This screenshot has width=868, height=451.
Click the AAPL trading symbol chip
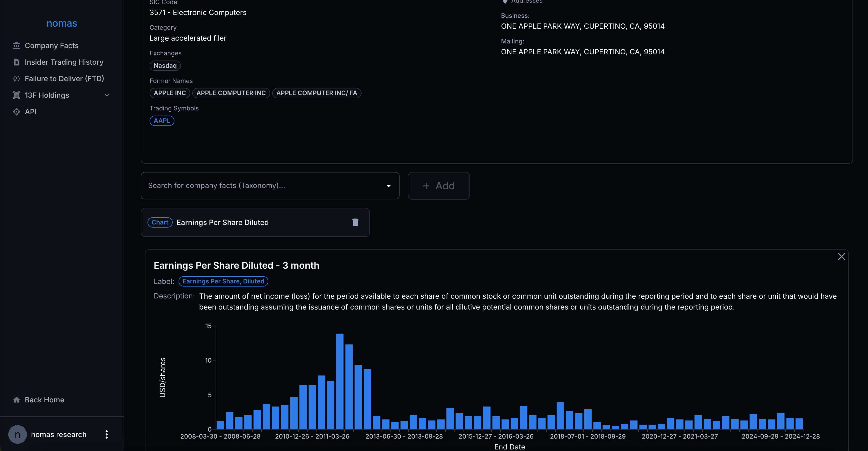point(162,121)
